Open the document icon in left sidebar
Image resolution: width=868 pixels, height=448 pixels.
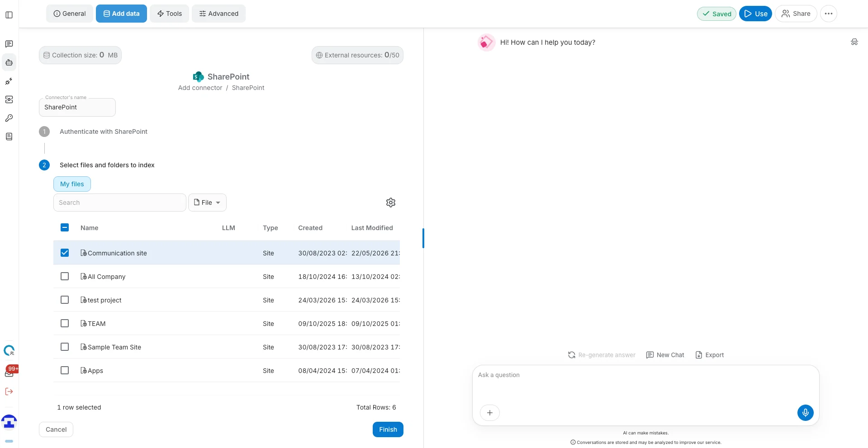[x=9, y=137]
